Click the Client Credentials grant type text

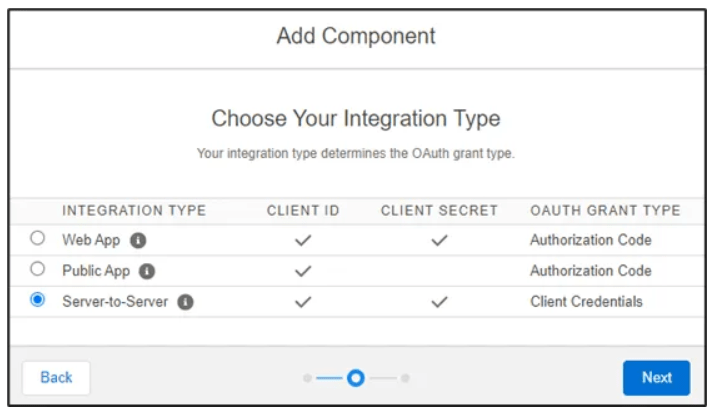586,302
